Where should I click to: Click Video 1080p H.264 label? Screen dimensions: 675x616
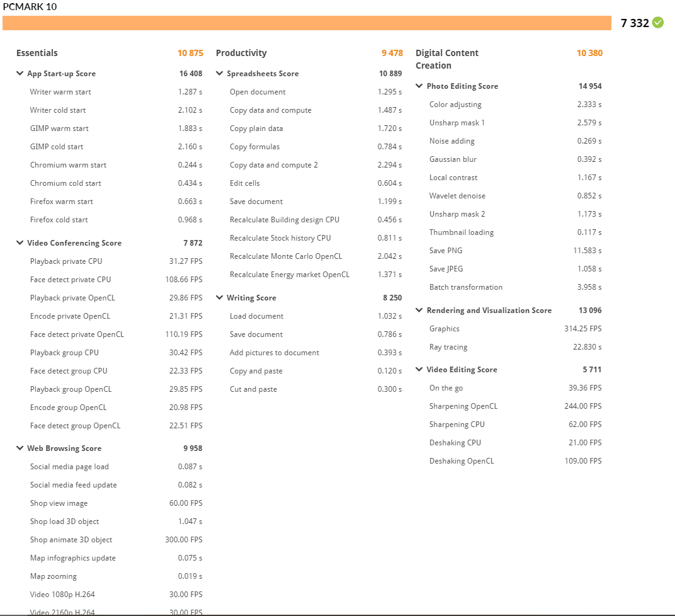coord(62,595)
